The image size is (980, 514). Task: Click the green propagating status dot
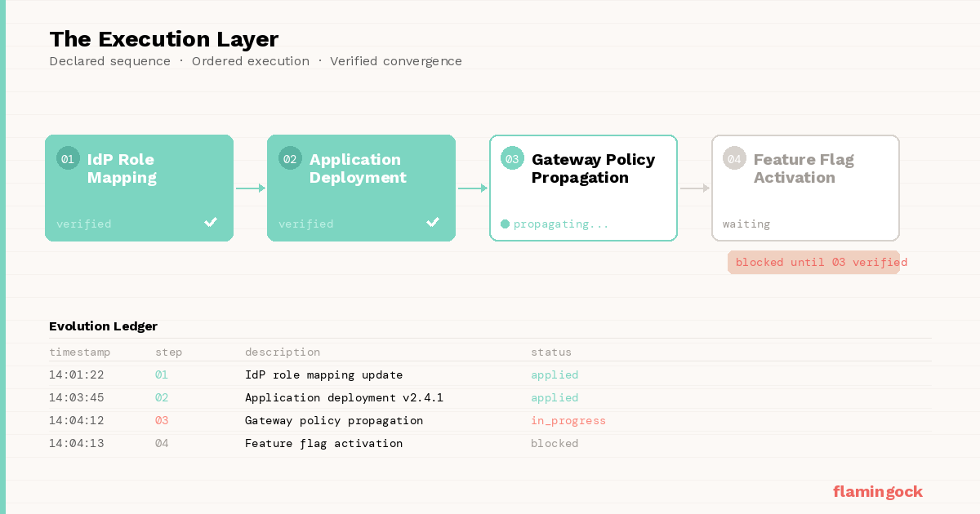[x=505, y=224]
